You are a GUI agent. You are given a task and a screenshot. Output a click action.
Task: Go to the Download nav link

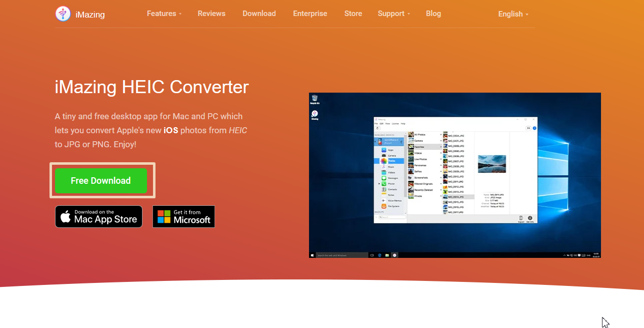tap(259, 14)
